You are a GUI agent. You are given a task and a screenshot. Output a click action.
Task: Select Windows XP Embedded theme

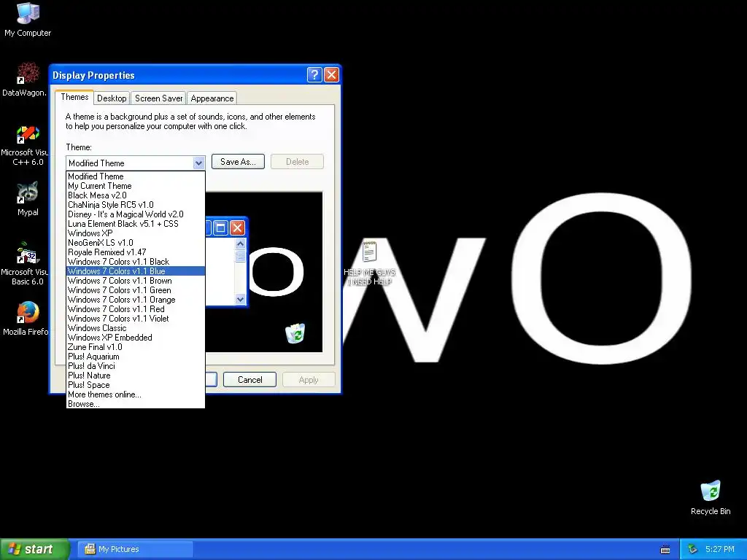(135, 338)
